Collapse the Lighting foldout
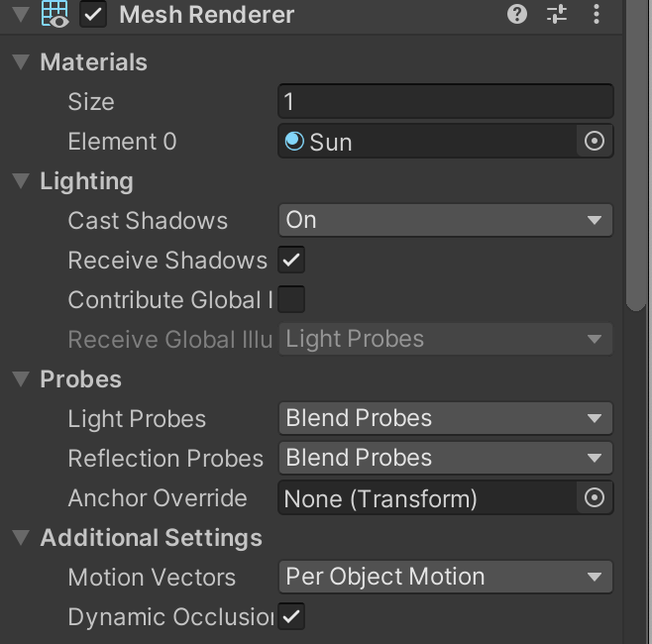 pyautogui.click(x=21, y=181)
